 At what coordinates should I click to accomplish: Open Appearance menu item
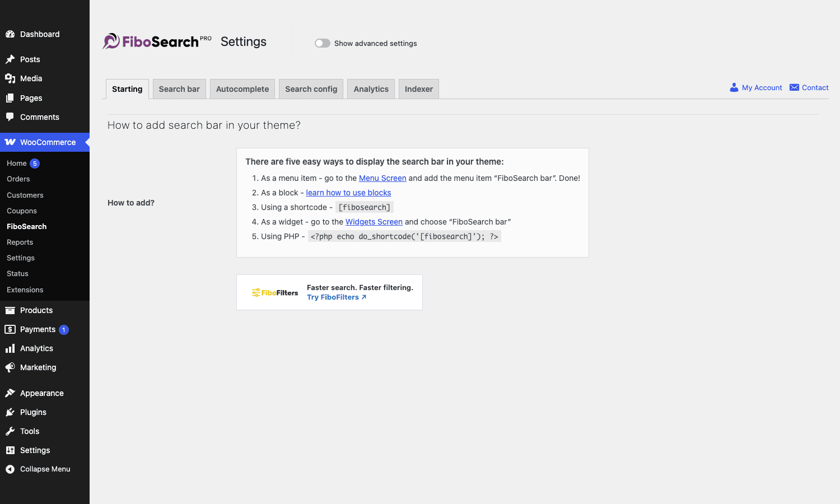point(45,393)
